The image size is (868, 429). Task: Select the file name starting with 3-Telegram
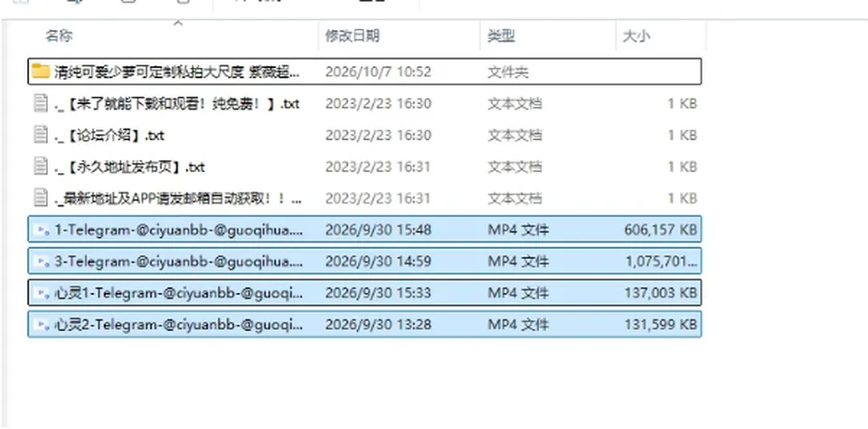[x=179, y=261]
